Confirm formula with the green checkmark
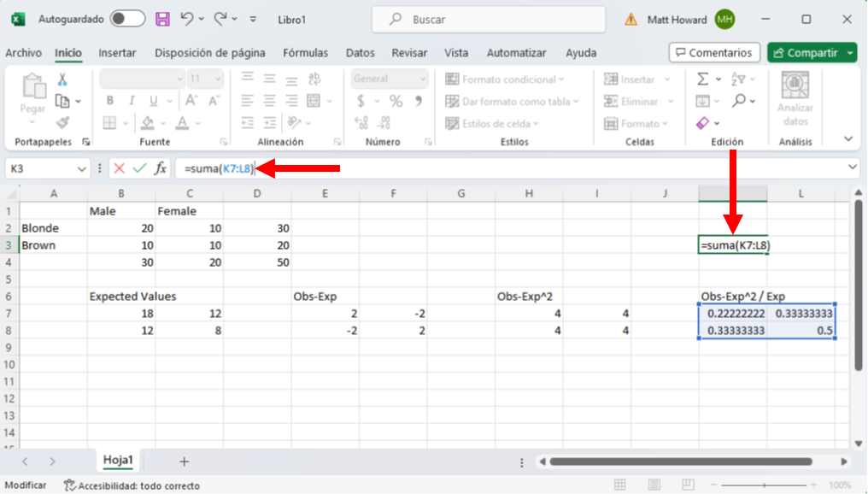The width and height of the screenshot is (868, 494). [138, 168]
